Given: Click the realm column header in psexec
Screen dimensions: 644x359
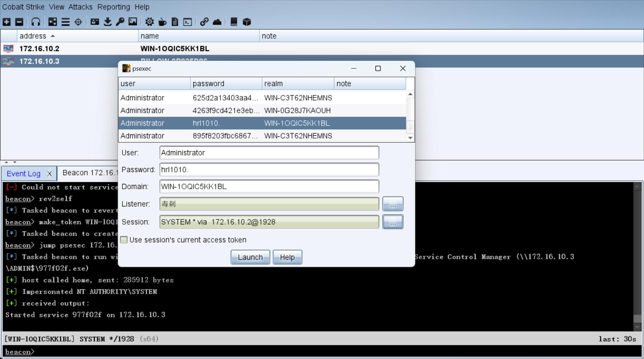Looking at the screenshot, I should click(298, 84).
